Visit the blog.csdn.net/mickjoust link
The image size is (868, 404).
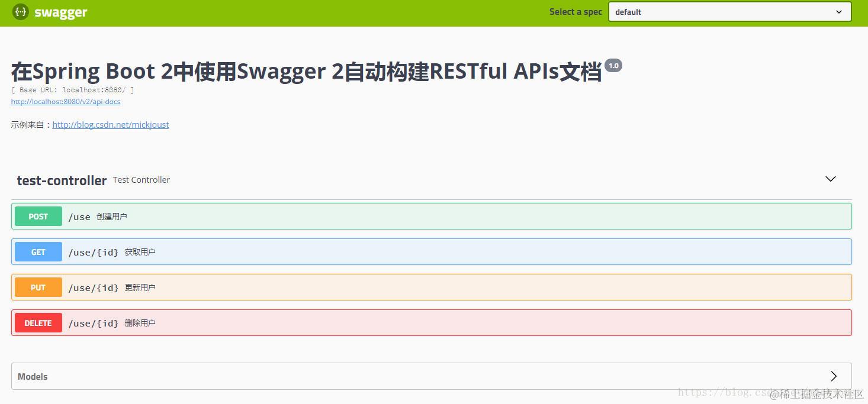coord(111,125)
